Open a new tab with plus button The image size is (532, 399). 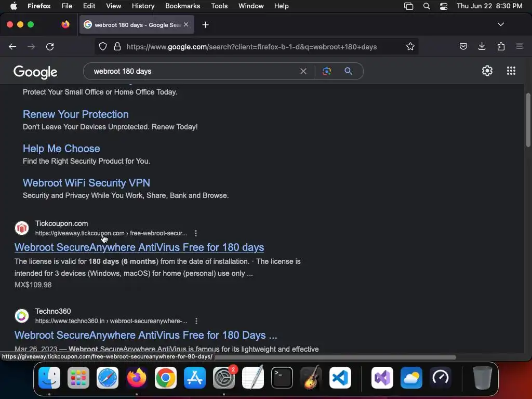205,25
